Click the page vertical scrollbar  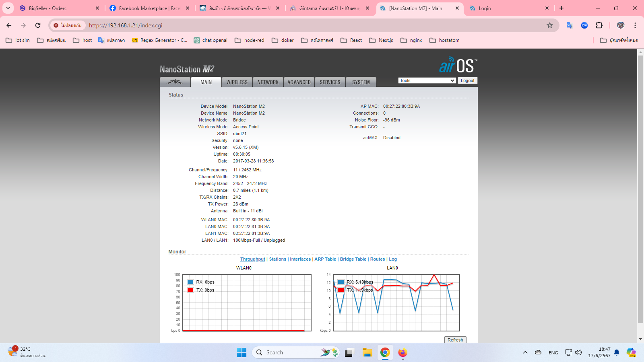tap(640, 189)
